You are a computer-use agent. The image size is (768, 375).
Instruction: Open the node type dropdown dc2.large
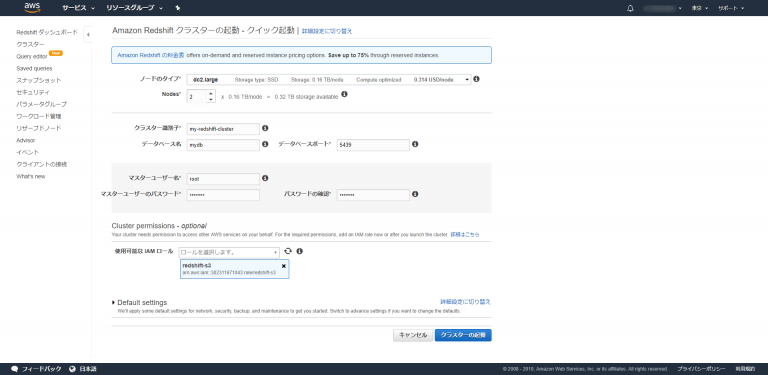pyautogui.click(x=329, y=79)
